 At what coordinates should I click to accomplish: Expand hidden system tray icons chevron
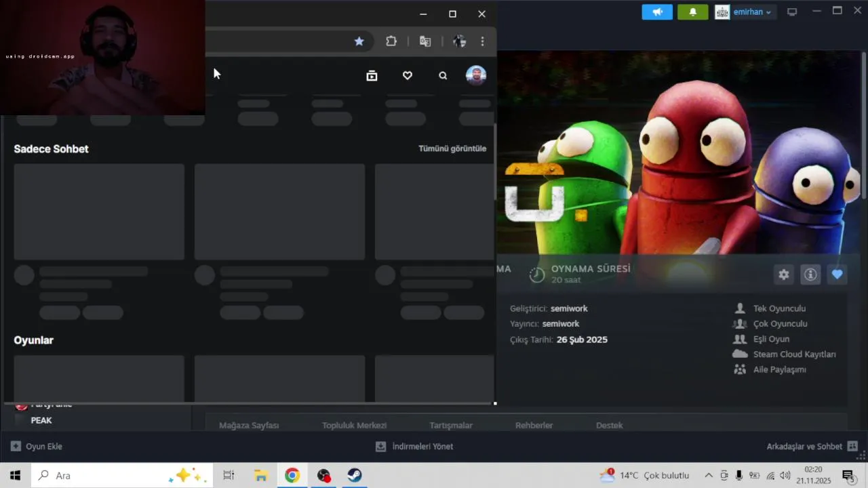point(709,475)
